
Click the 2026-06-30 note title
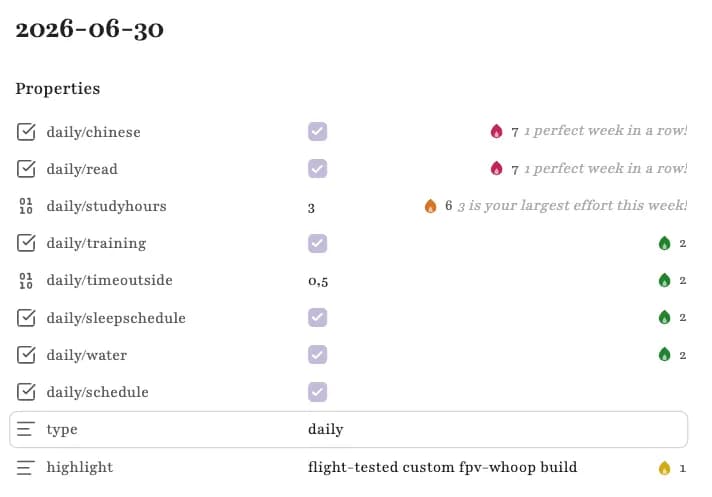(89, 30)
